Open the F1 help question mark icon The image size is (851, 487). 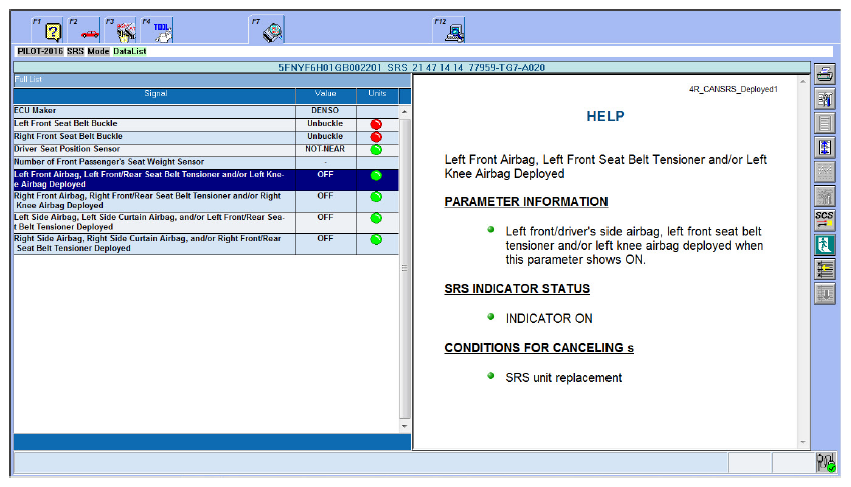tap(53, 32)
